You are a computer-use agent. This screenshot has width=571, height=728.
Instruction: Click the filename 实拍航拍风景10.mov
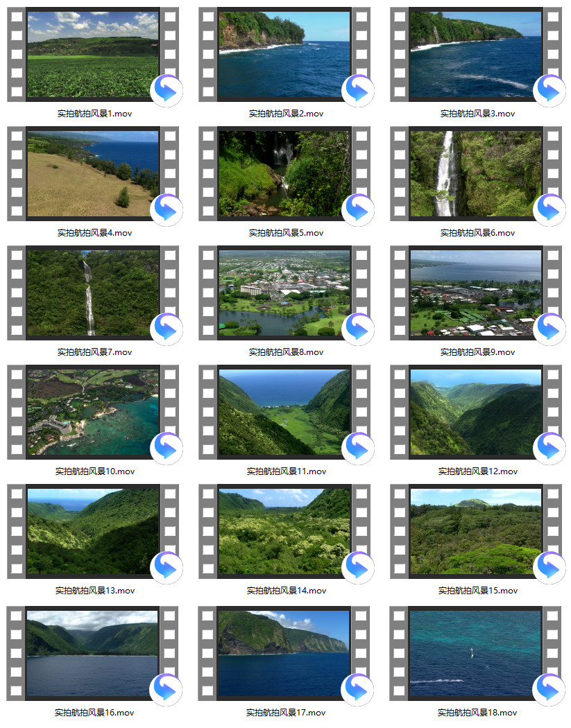pos(95,471)
